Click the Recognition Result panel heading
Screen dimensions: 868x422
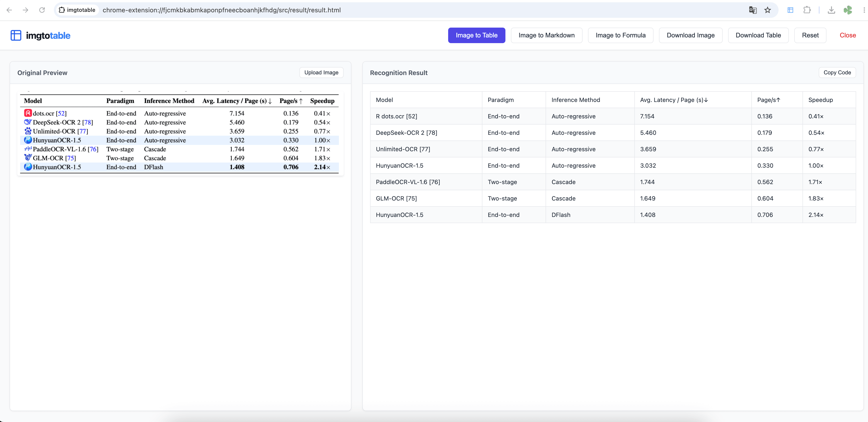pyautogui.click(x=399, y=73)
